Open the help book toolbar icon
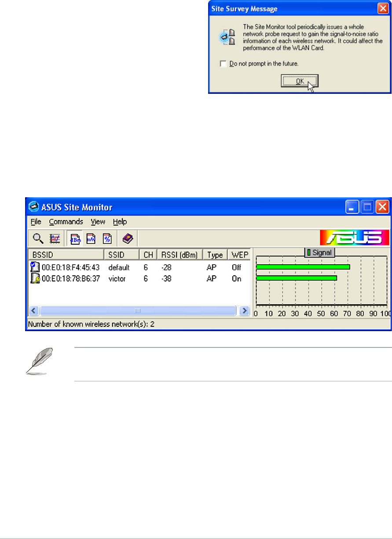Viewport: 392px width, 539px height. point(128,239)
